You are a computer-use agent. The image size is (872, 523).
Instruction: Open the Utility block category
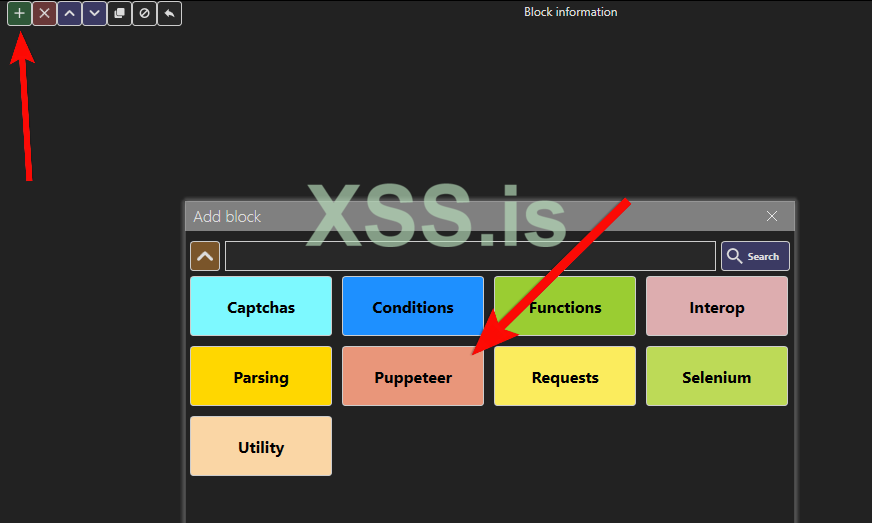click(261, 446)
